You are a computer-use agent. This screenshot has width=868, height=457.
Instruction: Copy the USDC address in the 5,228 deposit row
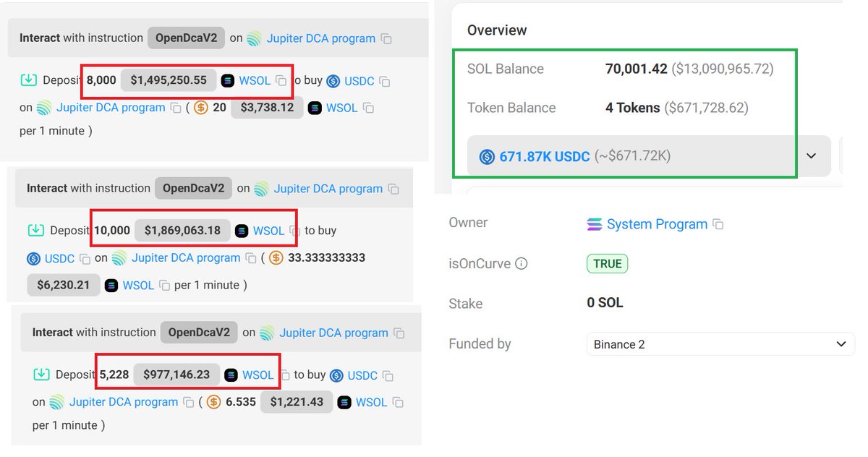click(x=388, y=376)
